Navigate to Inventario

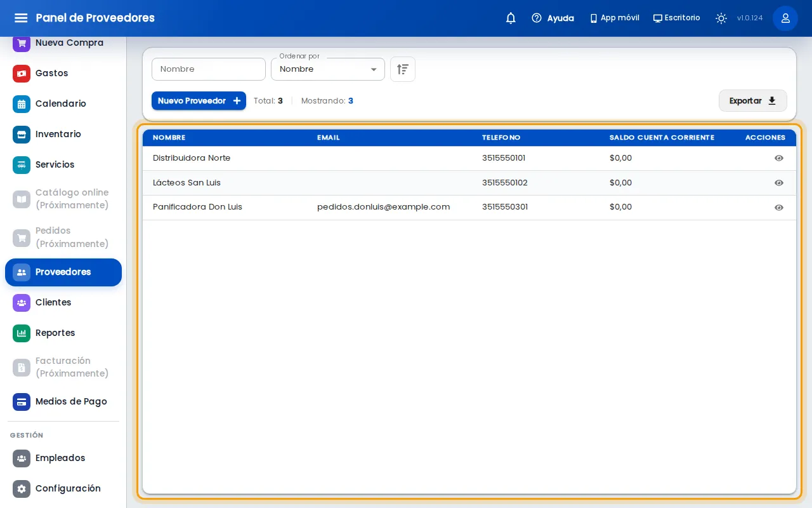tap(63, 134)
